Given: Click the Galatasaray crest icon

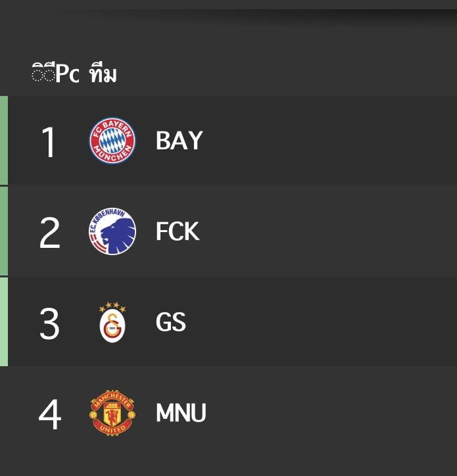Looking at the screenshot, I should point(112,322).
